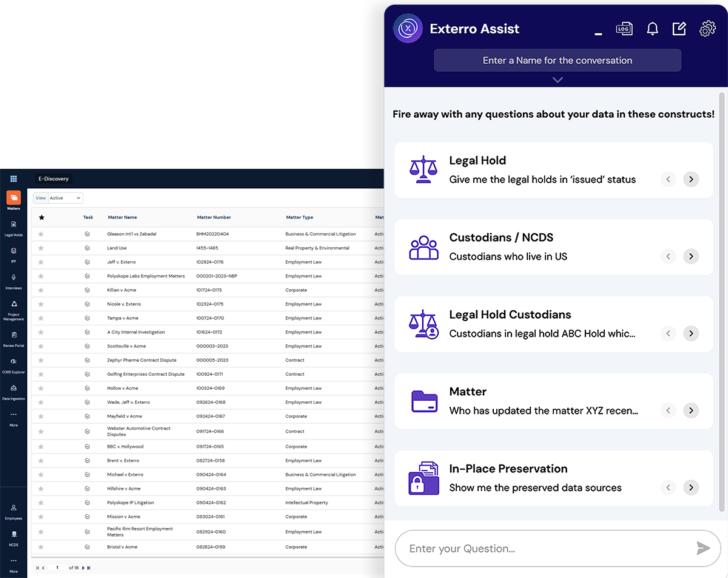The image size is (728, 578).
Task: Show next In-Place Preservation suggestion
Action: pos(691,488)
